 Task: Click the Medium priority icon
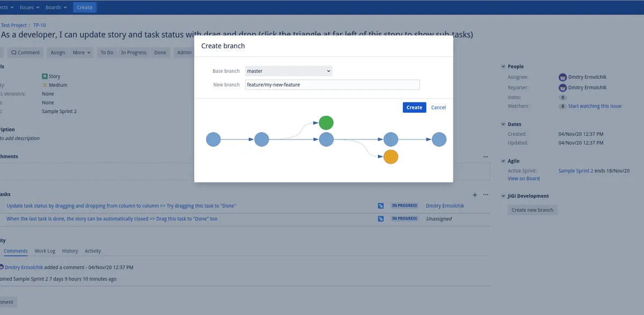[x=45, y=85]
